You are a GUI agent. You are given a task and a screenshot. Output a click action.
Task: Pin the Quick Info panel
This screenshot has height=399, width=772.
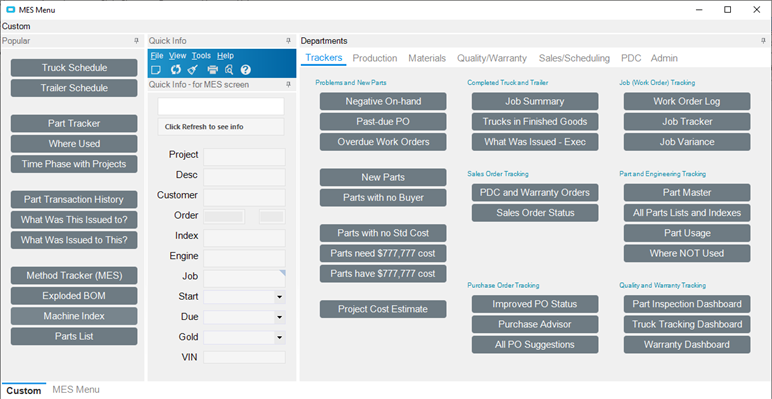(x=289, y=41)
